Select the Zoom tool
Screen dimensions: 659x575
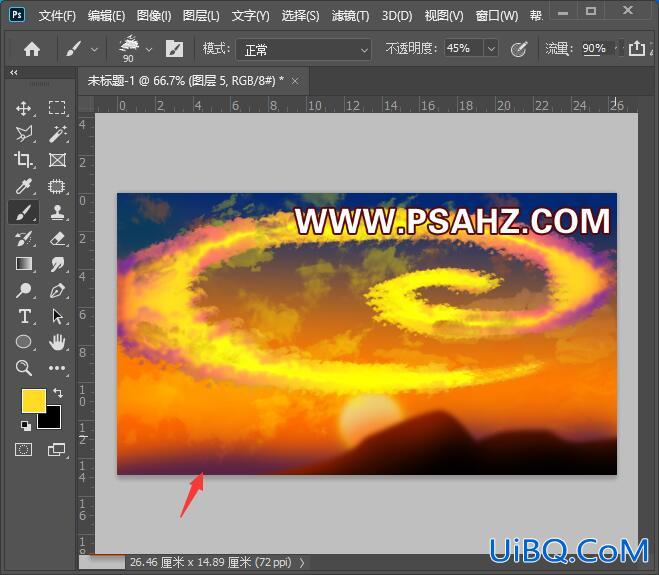point(24,368)
